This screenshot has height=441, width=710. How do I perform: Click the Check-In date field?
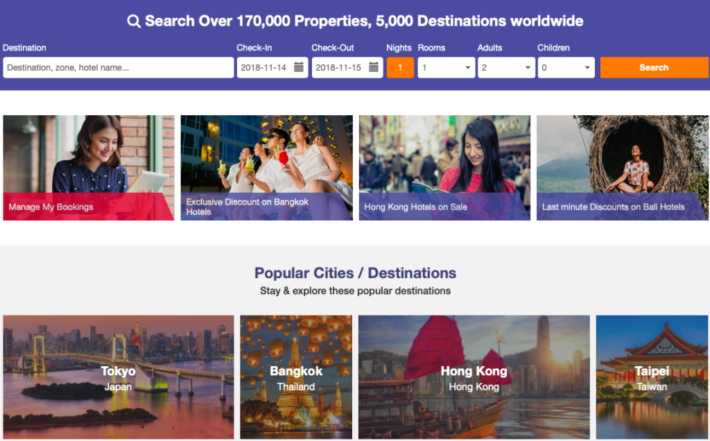tap(272, 67)
